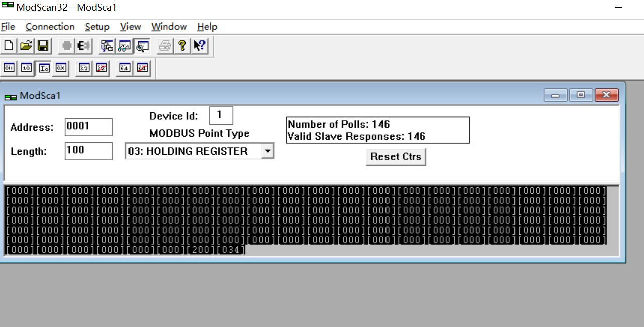Open About with the yellow question mark
This screenshot has width=644, height=327.
pyautogui.click(x=182, y=46)
